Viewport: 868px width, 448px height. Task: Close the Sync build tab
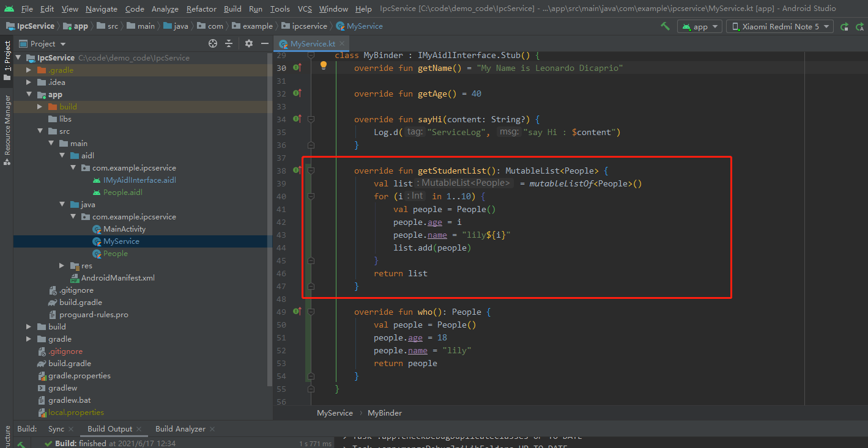click(x=71, y=429)
